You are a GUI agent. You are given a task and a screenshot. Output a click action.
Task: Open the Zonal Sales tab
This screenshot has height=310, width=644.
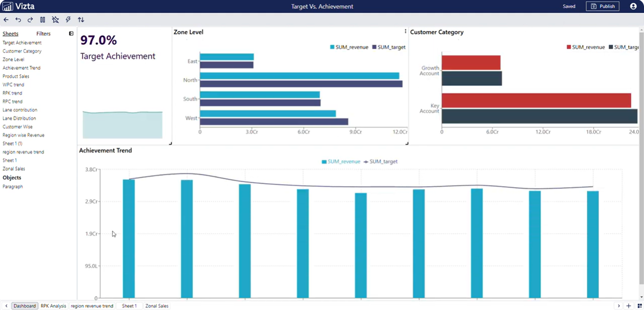click(156, 306)
